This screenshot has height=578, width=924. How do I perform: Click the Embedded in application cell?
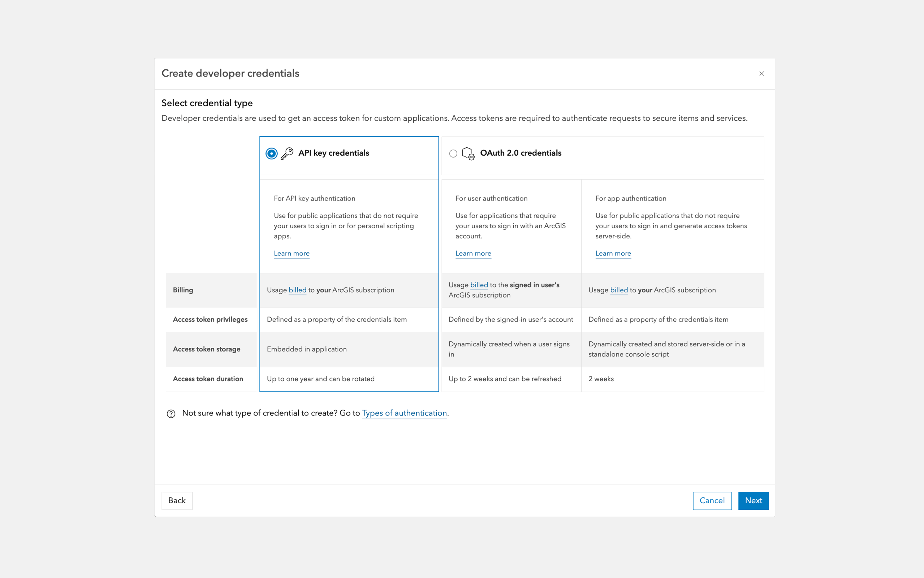(x=307, y=349)
